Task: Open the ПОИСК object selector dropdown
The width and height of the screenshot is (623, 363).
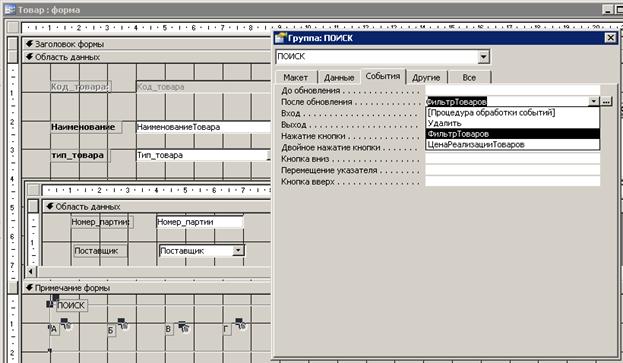Action: pos(483,57)
